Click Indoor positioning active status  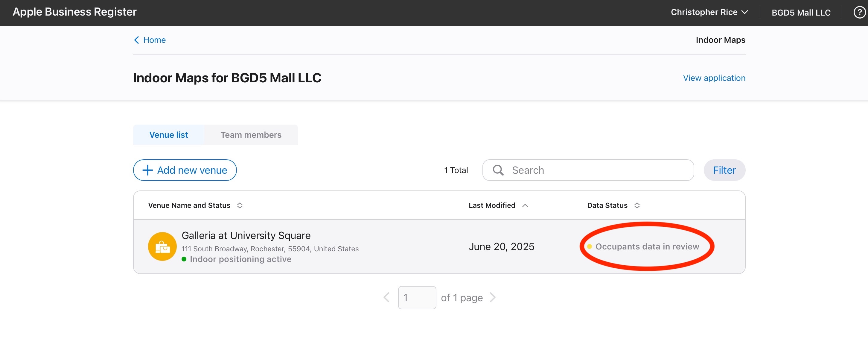[240, 259]
